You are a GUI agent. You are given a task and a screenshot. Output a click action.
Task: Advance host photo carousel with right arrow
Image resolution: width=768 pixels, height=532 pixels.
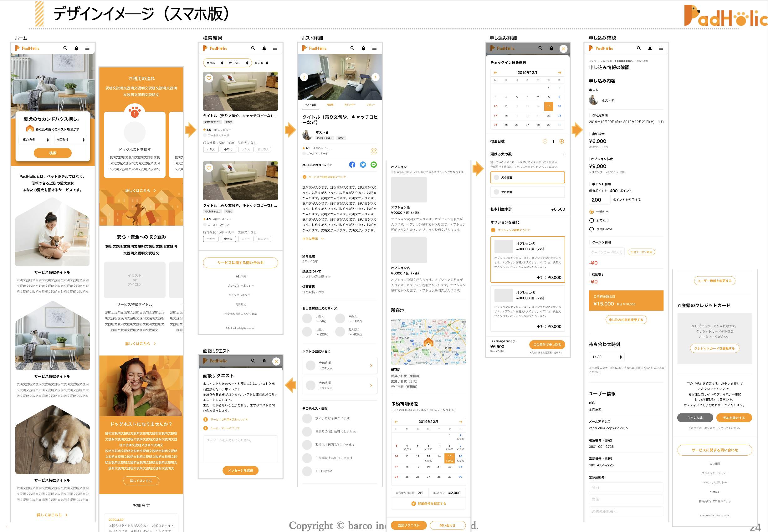point(375,77)
